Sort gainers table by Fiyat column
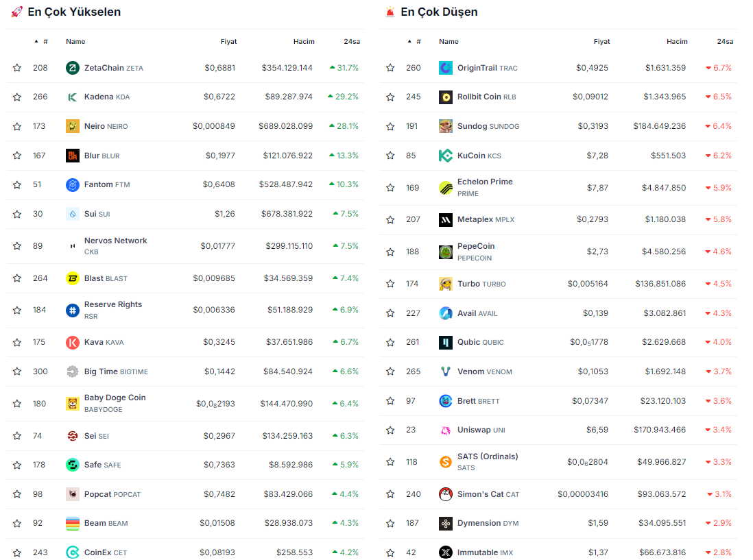Screen dimensions: 753x560 [228, 42]
